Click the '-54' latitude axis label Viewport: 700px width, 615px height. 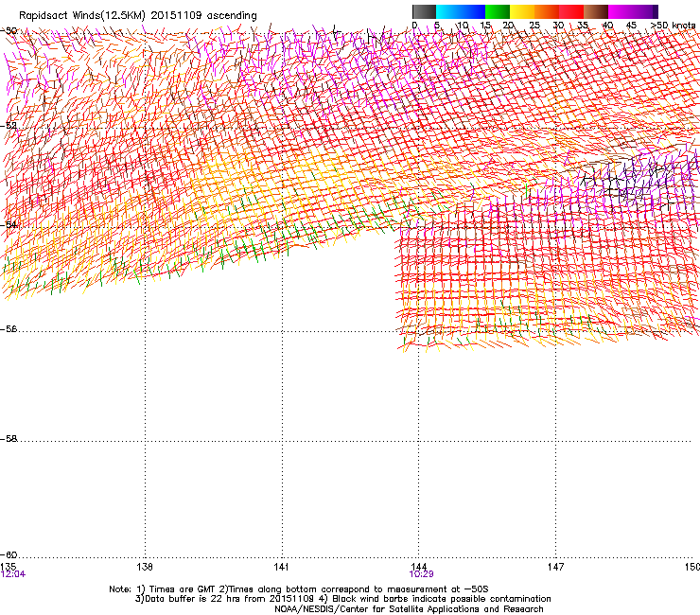pos(9,224)
